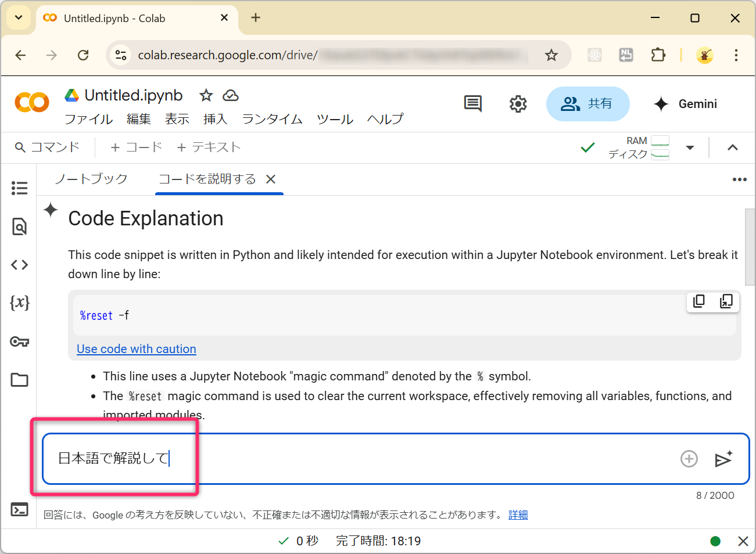Open the table of contents sidebar icon
This screenshot has width=756, height=554.
(19, 188)
